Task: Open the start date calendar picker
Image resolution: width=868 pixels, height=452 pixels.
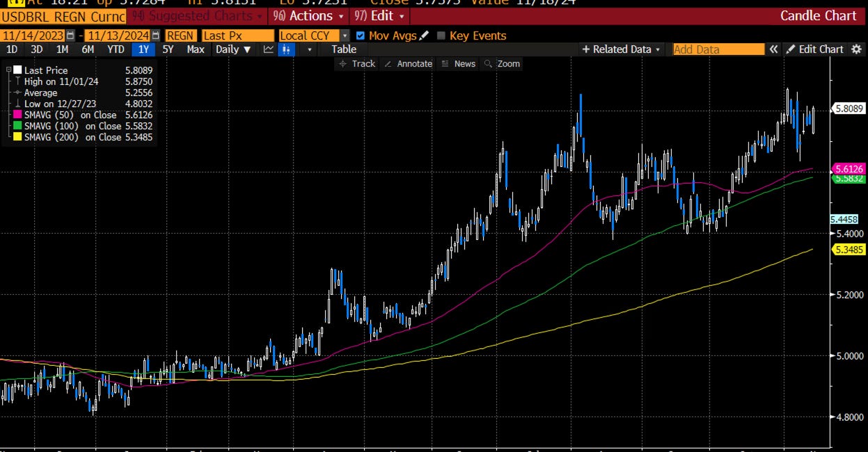Action: point(70,35)
